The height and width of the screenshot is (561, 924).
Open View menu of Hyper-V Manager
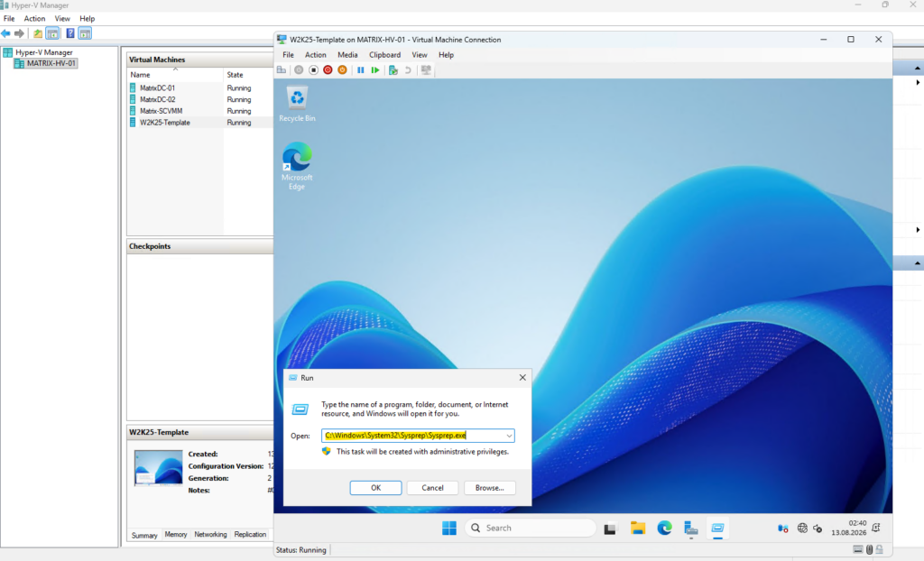tap(62, 19)
